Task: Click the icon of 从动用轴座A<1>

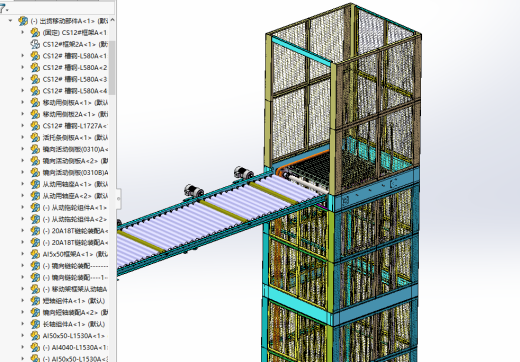Action: pyautogui.click(x=35, y=184)
